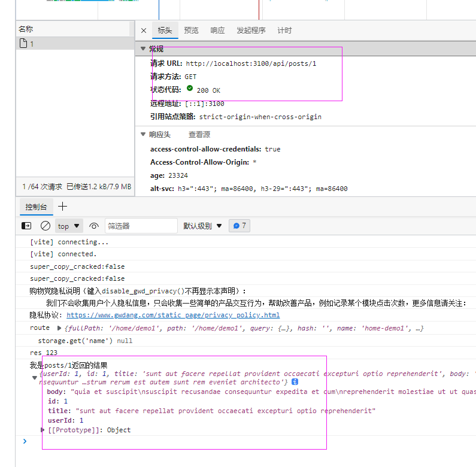This screenshot has height=467, width=476.
Task: Click the age 23324 header value
Action: (178, 175)
